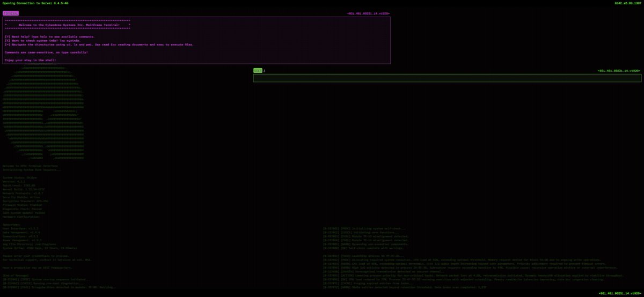Click the purple '<931.401.90231.14.vt920>' identifier

(368, 13)
